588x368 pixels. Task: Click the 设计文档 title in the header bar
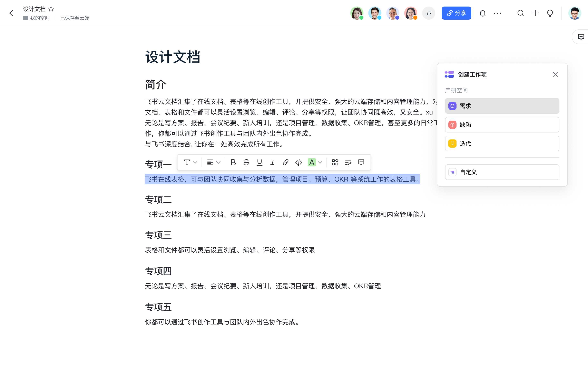34,9
